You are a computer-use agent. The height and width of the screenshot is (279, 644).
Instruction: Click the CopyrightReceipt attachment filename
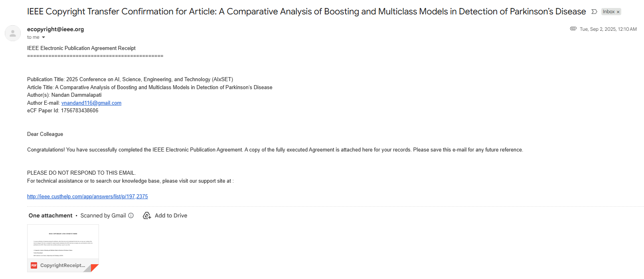coord(63,265)
